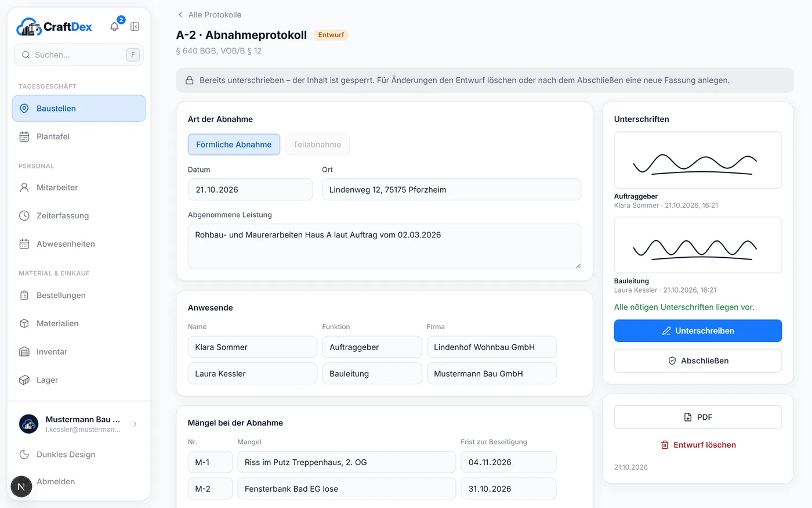Click the Klara Sommer name field
Image resolution: width=812 pixels, height=508 pixels.
[252, 347]
